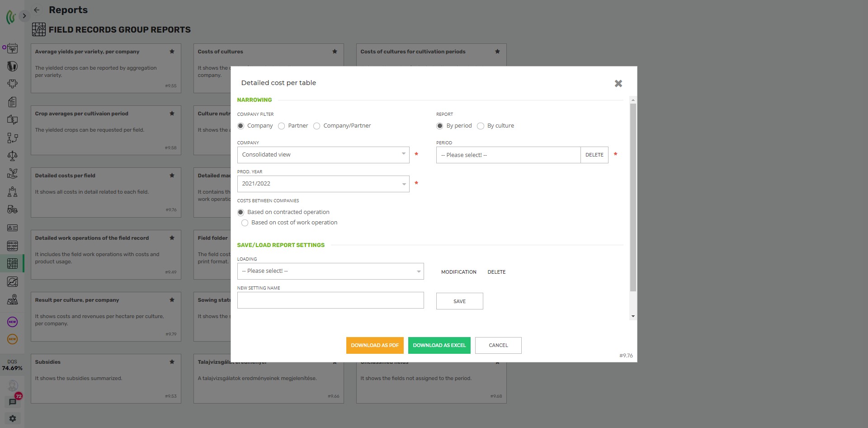Choose the By culture report option
Viewport: 868px width, 428px height.
coord(481,126)
